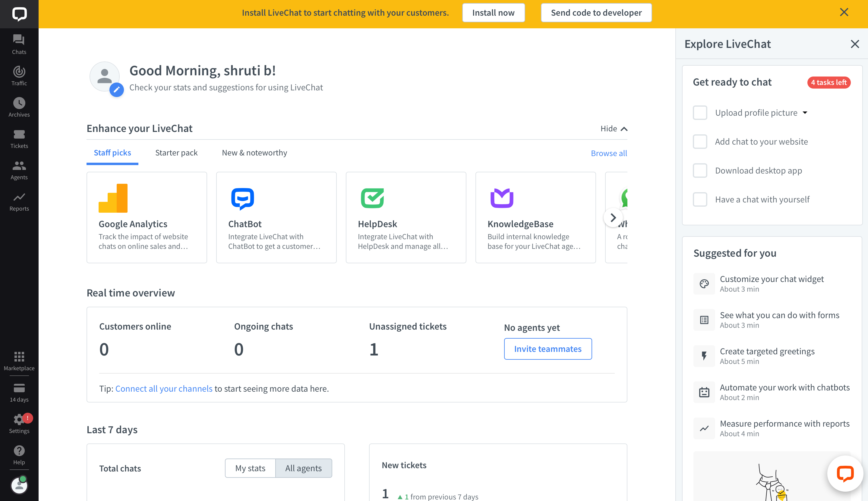Check the Download desktop app task

coord(700,171)
